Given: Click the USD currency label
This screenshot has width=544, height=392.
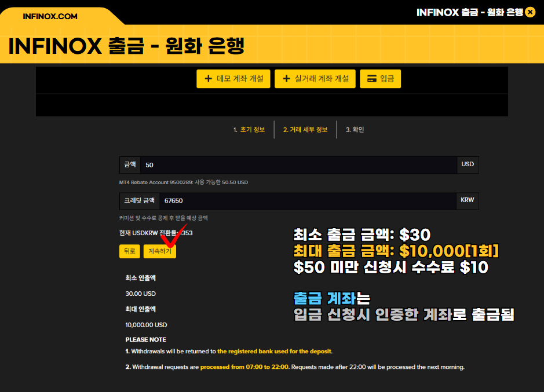Looking at the screenshot, I should tap(468, 164).
